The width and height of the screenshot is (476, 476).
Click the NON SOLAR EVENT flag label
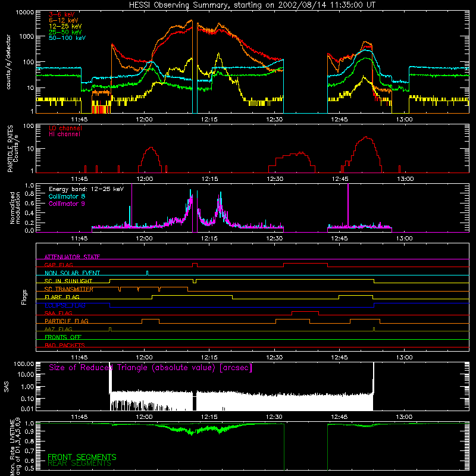click(72, 273)
